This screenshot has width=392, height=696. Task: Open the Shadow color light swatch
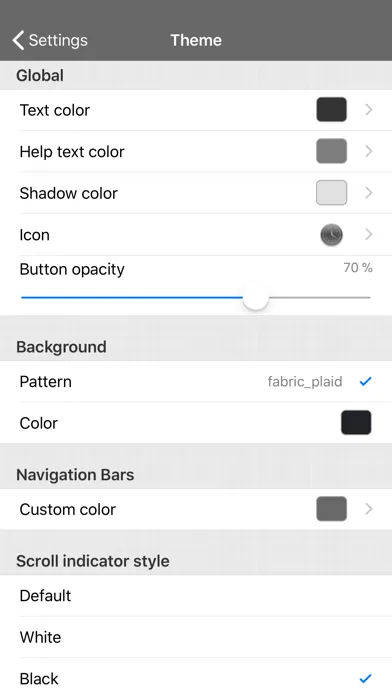[x=332, y=193]
